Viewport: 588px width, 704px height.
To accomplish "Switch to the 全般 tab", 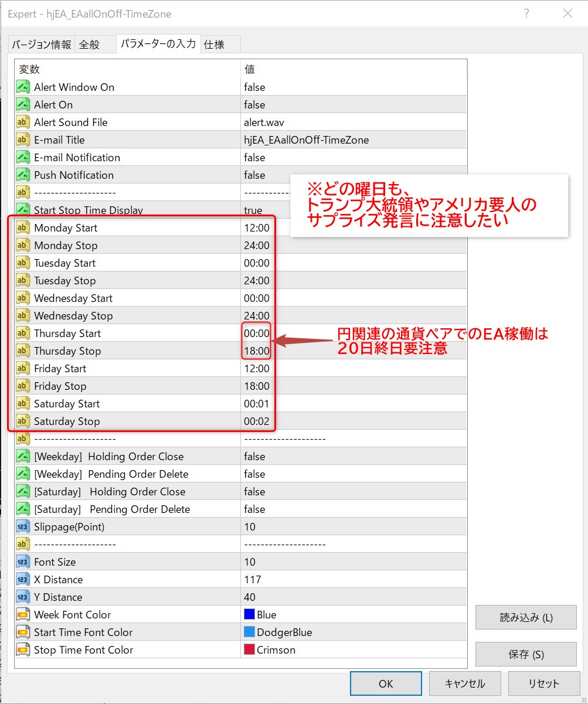I will [90, 45].
